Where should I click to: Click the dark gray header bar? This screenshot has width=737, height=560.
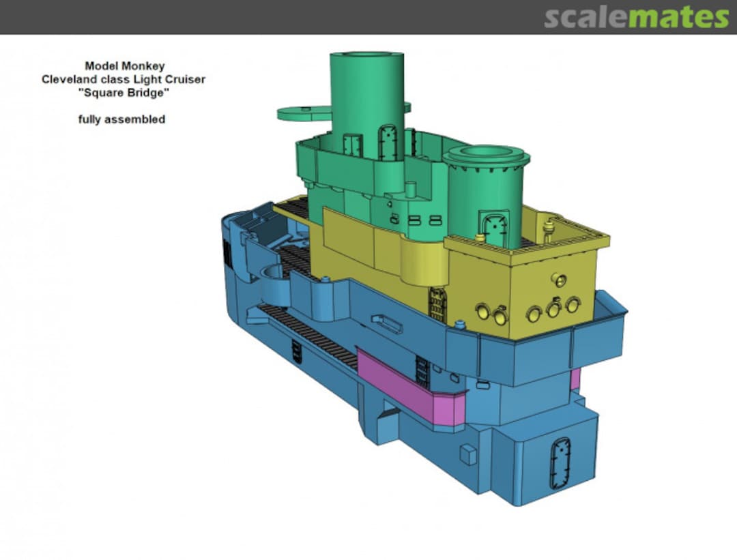pyautogui.click(x=273, y=17)
